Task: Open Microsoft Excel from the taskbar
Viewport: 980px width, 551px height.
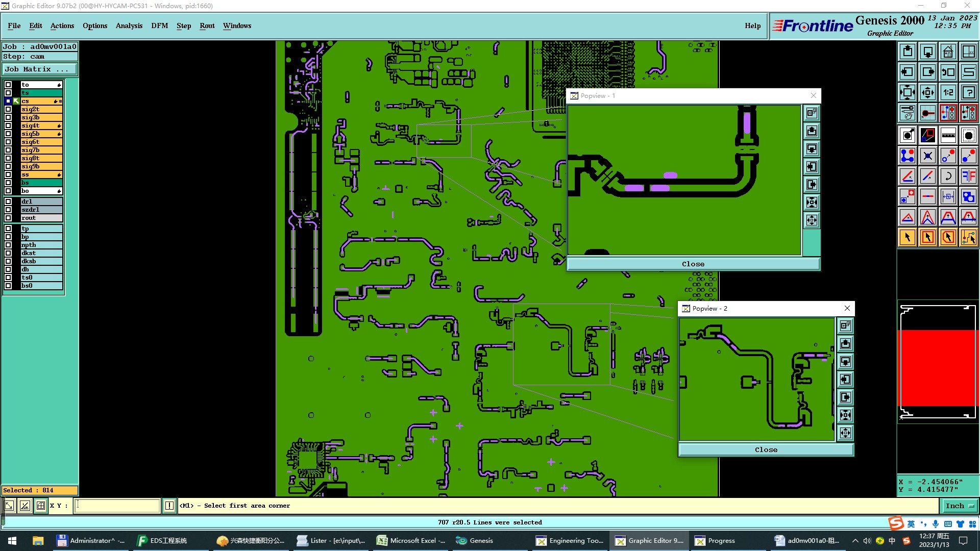Action: pyautogui.click(x=411, y=541)
